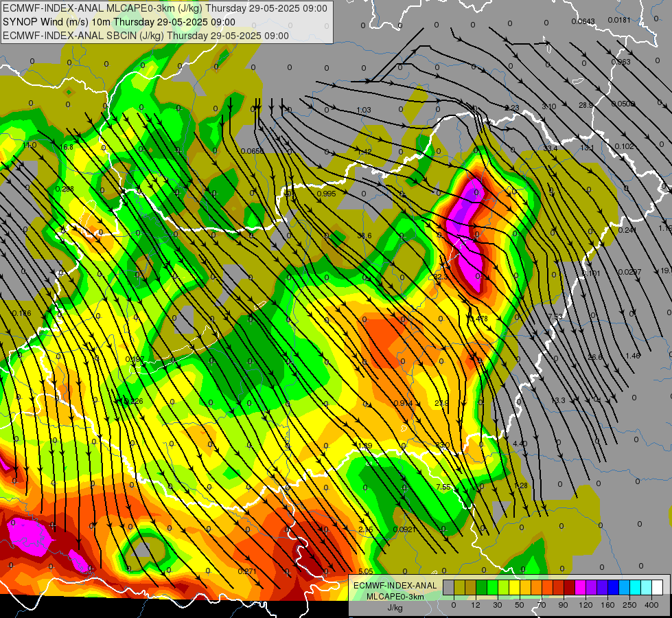
Task: Select the dark green legend swatch
Action: tap(482, 587)
